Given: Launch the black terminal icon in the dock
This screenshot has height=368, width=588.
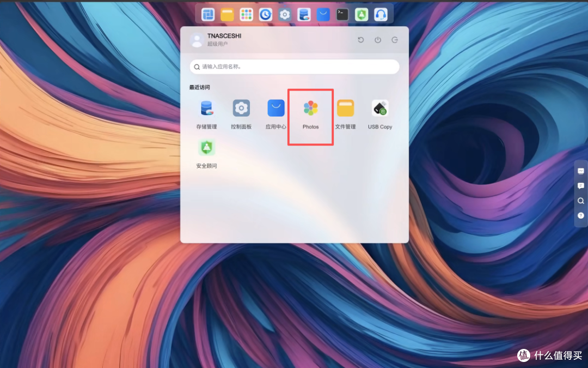Looking at the screenshot, I should point(342,15).
